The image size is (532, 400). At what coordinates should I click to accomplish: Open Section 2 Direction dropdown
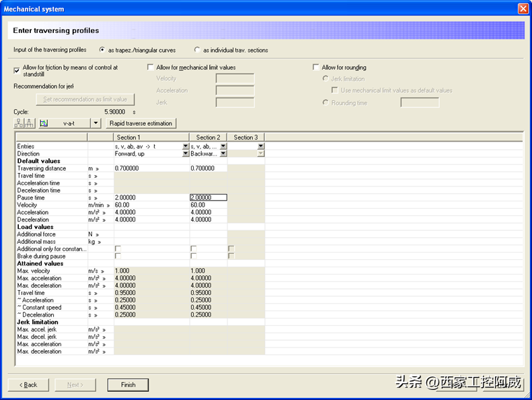tap(223, 154)
